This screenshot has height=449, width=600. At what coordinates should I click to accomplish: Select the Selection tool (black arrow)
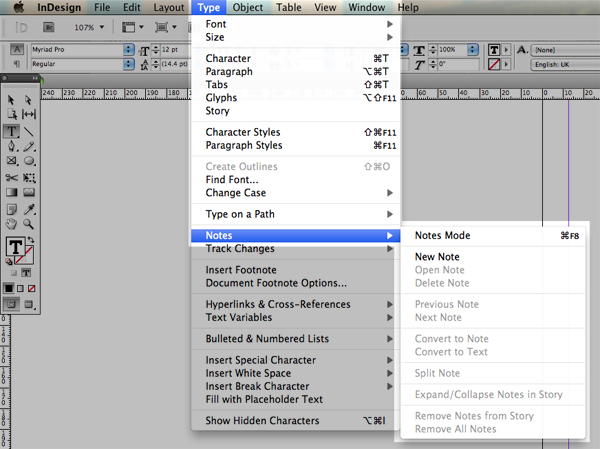click(x=11, y=100)
